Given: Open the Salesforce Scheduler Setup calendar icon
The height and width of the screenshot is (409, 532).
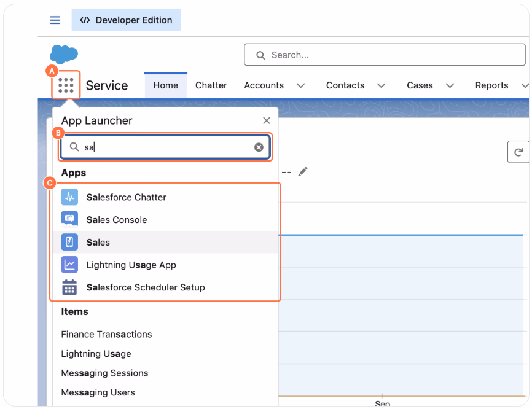Looking at the screenshot, I should point(69,287).
